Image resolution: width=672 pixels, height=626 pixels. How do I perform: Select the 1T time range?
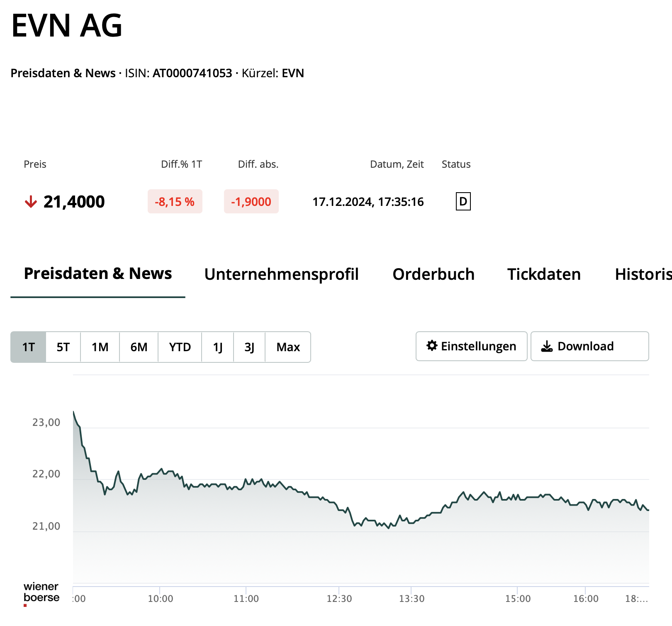(28, 347)
